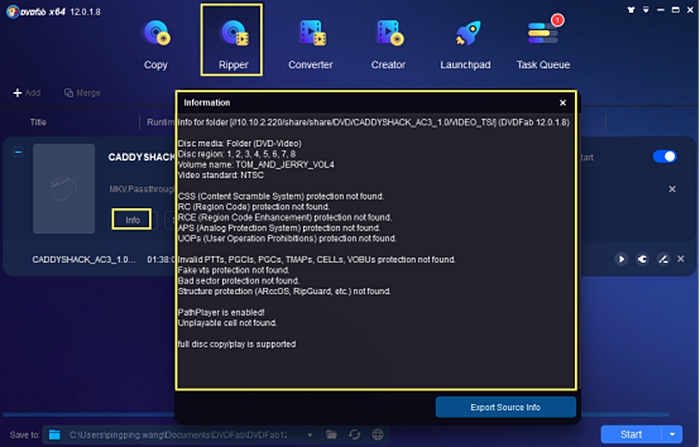
Task: Click the globe icon in bottom bar
Action: pyautogui.click(x=378, y=434)
